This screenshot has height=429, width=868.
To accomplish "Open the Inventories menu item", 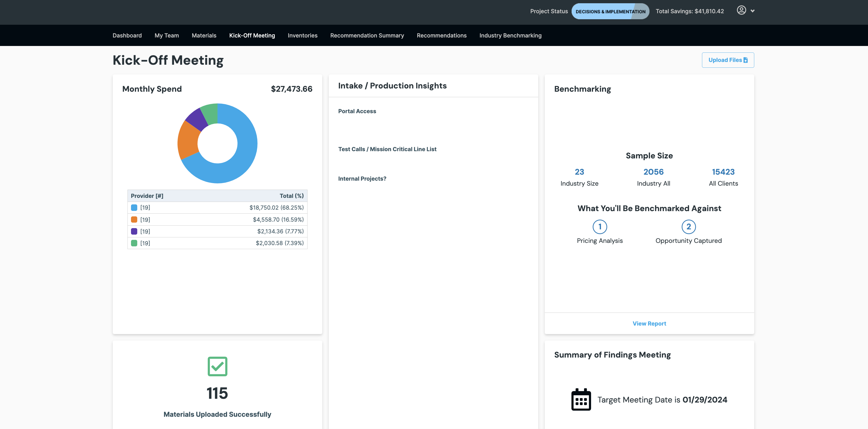I will click(x=302, y=35).
